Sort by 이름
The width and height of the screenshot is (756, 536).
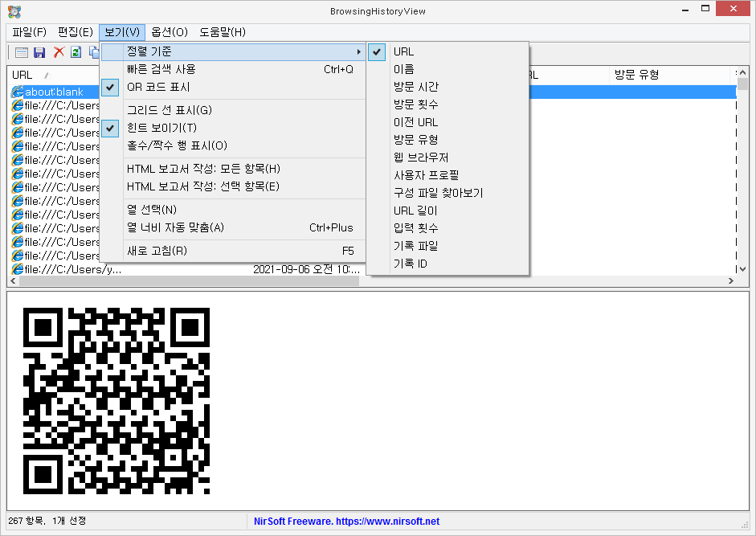click(447, 69)
